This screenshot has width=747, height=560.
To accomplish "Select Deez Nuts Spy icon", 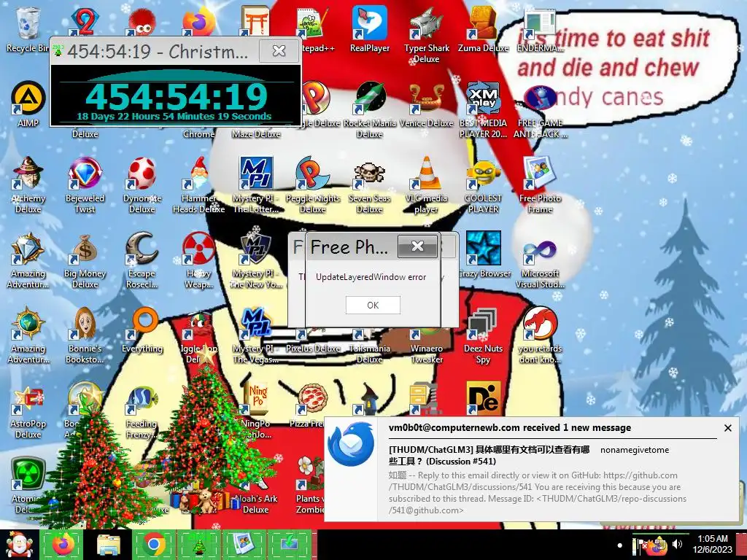I will [x=483, y=336].
